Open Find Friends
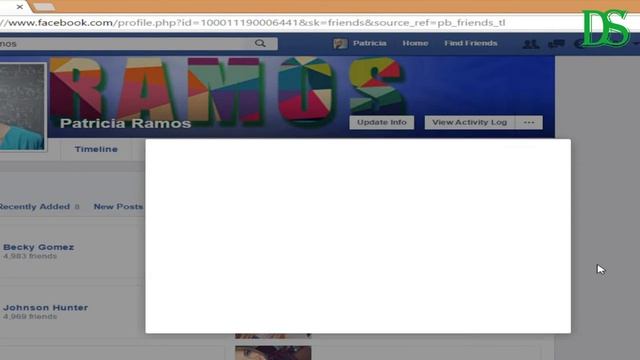The image size is (640, 360). [471, 43]
